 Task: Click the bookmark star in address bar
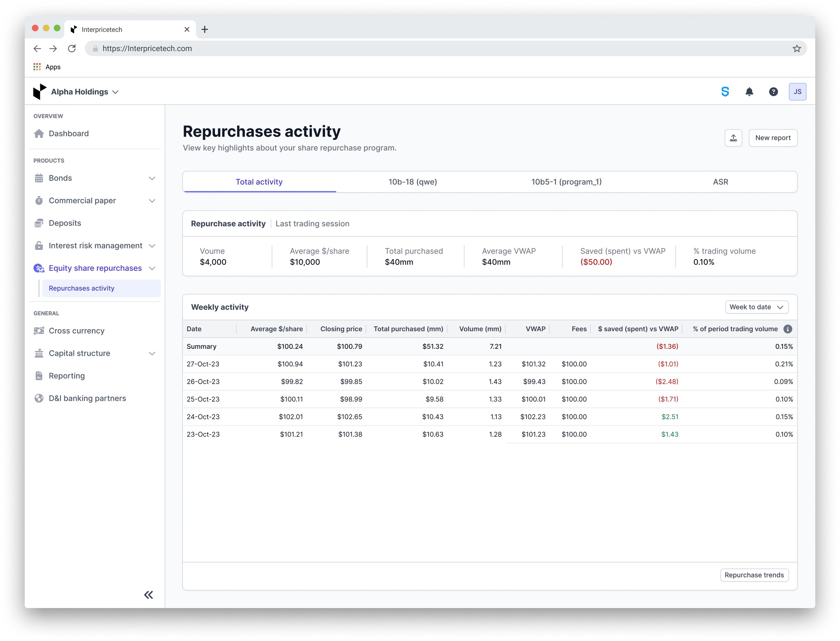coord(797,48)
